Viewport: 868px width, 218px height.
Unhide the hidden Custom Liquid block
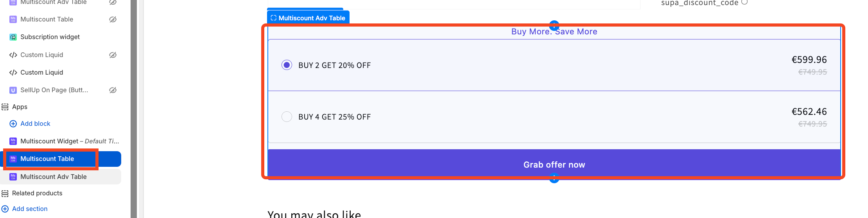point(113,55)
